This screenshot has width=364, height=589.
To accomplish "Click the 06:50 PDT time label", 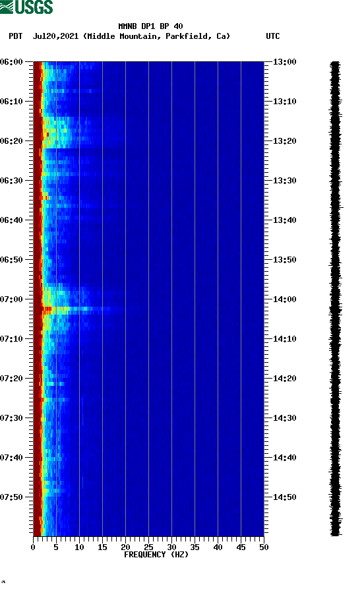I will coord(11,260).
